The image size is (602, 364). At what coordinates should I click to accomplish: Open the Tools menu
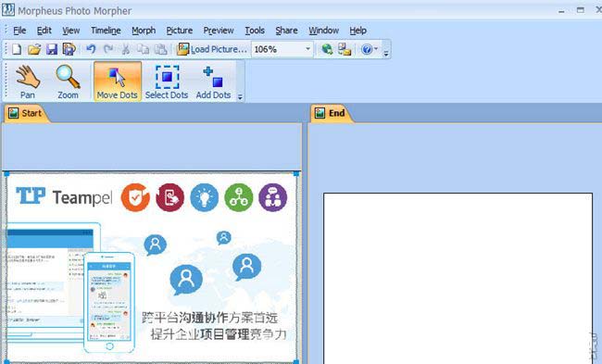click(x=255, y=31)
